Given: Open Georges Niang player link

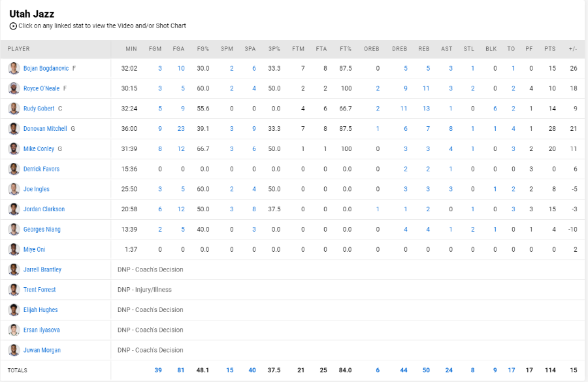Looking at the screenshot, I should click(42, 229).
